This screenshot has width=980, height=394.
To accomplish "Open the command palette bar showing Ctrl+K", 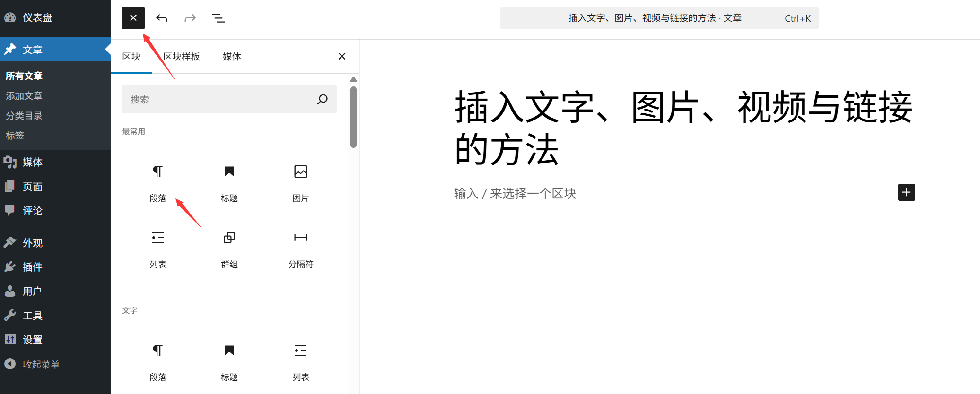I will [x=659, y=18].
